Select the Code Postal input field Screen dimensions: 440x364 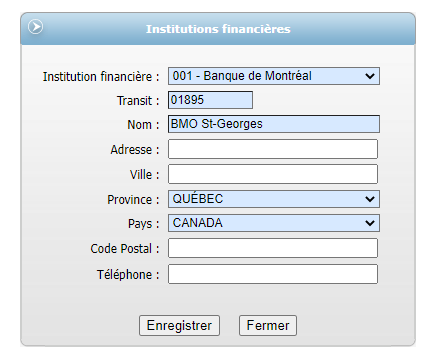pyautogui.click(x=273, y=248)
